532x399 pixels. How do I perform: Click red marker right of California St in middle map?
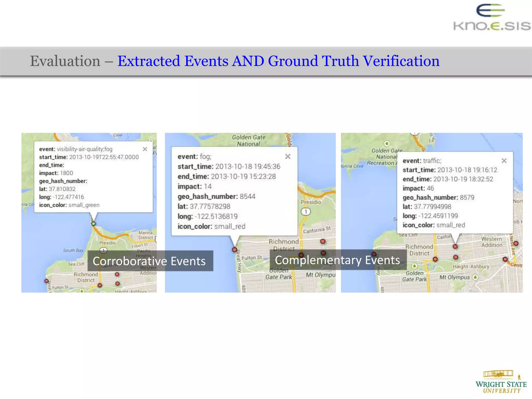click(x=323, y=241)
